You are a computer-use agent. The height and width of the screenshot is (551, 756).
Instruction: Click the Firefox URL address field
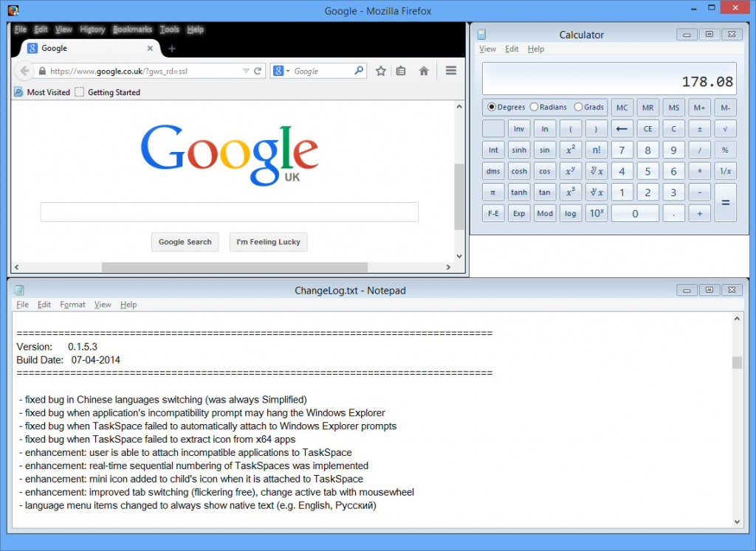pos(145,71)
